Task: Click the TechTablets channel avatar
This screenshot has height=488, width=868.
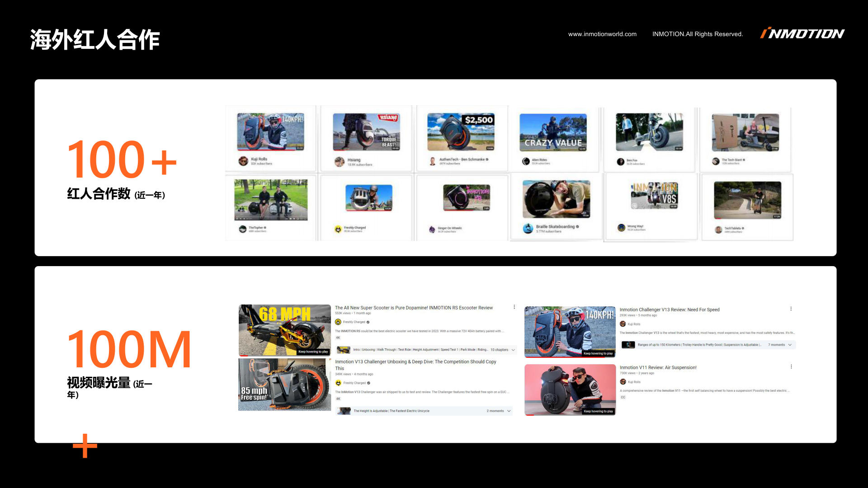Action: pos(718,230)
